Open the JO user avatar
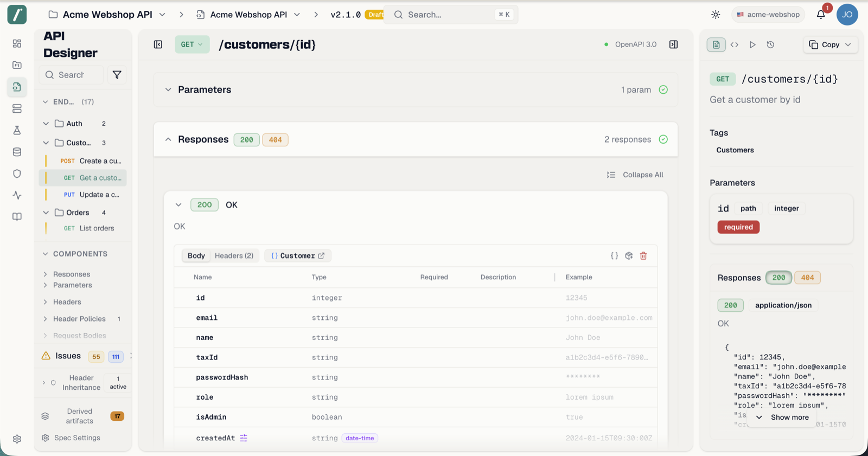Screen dimensions: 868x456 click(x=847, y=15)
